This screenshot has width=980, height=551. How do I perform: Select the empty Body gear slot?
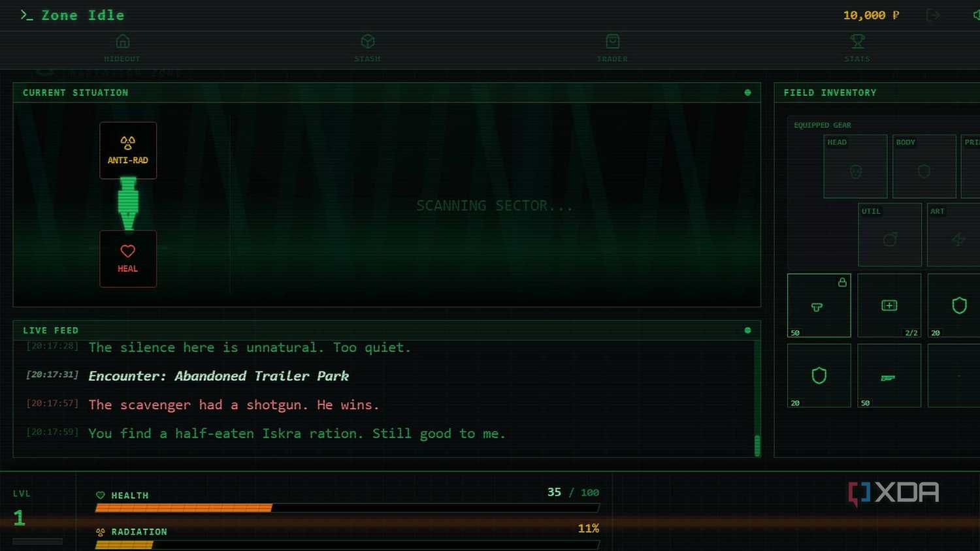pos(924,166)
